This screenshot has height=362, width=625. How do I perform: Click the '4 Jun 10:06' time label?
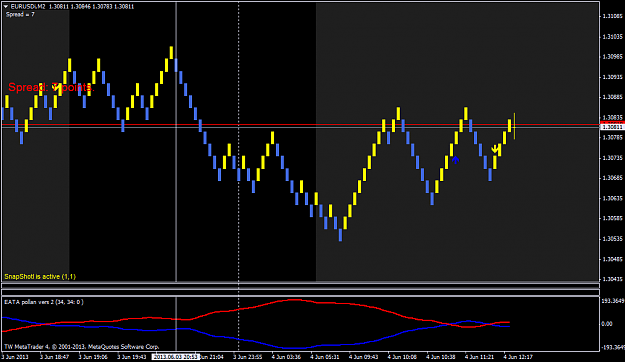pos(403,357)
